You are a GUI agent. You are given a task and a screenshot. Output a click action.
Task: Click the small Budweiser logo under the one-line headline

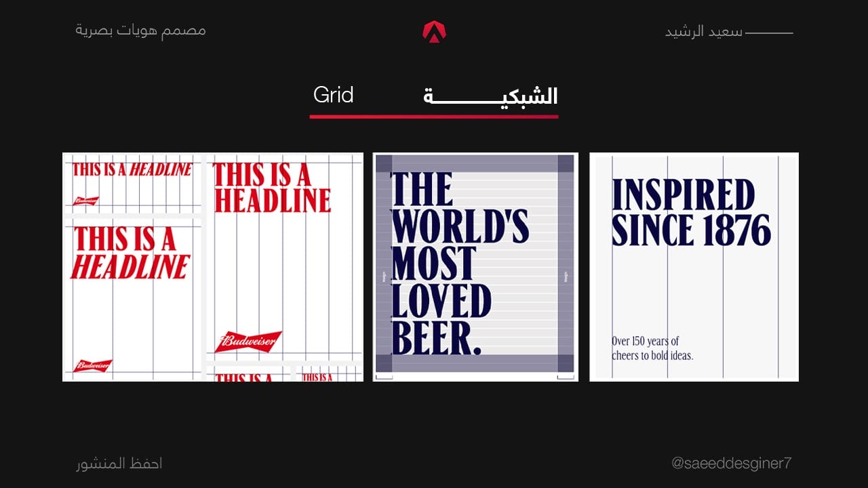click(x=86, y=201)
